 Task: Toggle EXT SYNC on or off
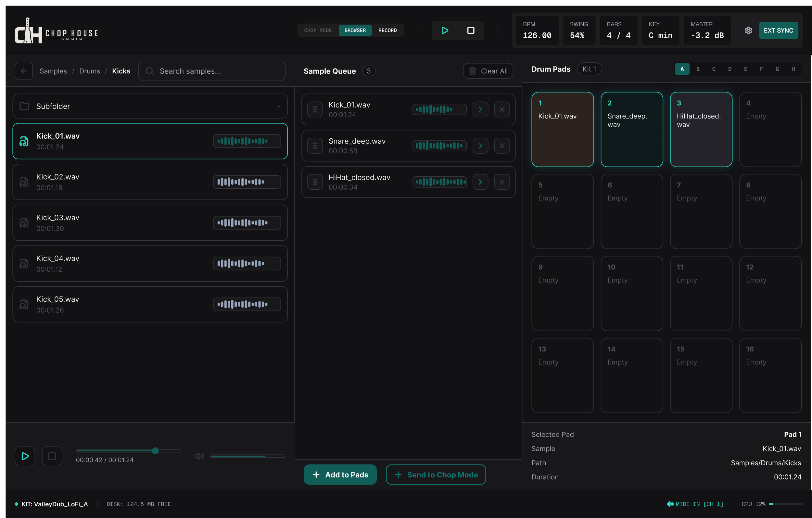[778, 30]
